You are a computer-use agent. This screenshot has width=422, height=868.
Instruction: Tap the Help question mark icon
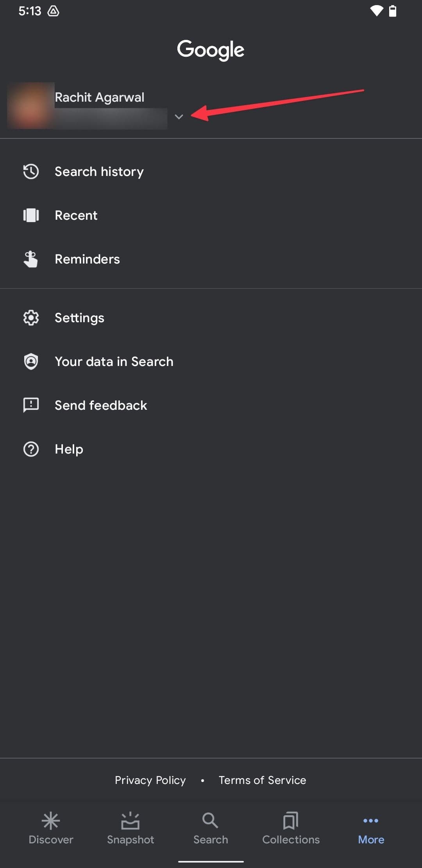(x=31, y=449)
